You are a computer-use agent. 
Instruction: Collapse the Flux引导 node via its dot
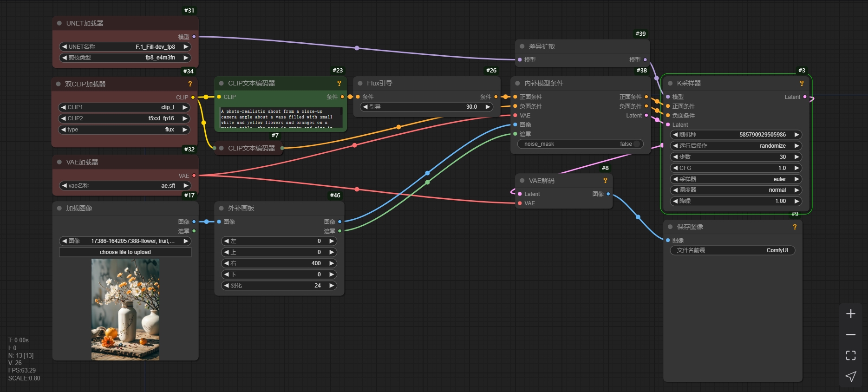point(360,83)
